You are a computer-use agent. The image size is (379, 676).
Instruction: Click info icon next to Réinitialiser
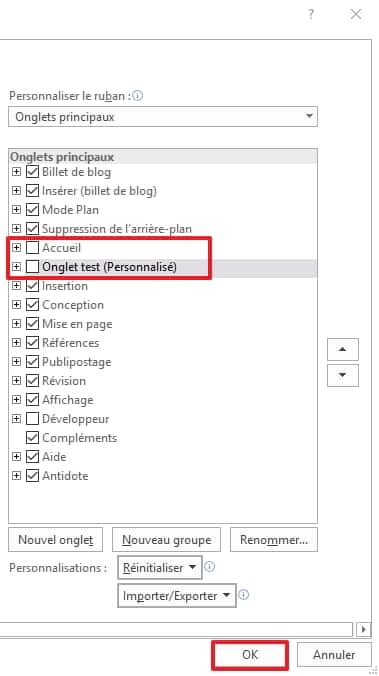pyautogui.click(x=209, y=567)
